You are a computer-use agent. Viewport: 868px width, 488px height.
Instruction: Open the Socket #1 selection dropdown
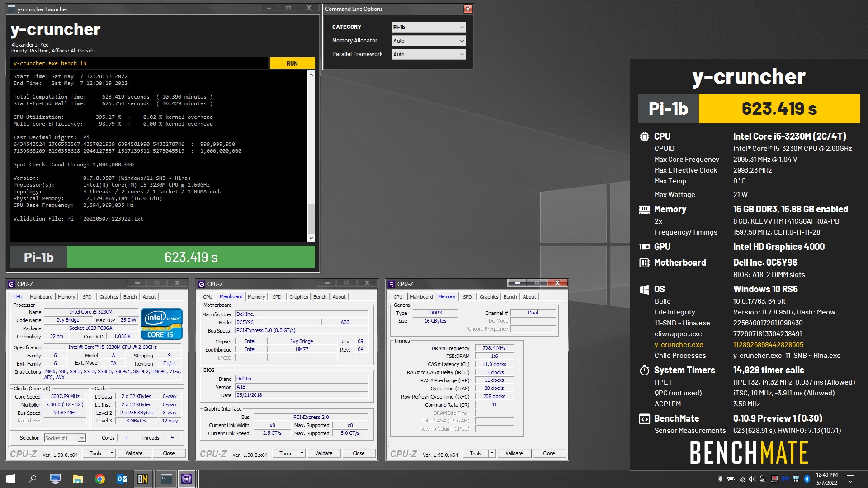coord(65,438)
